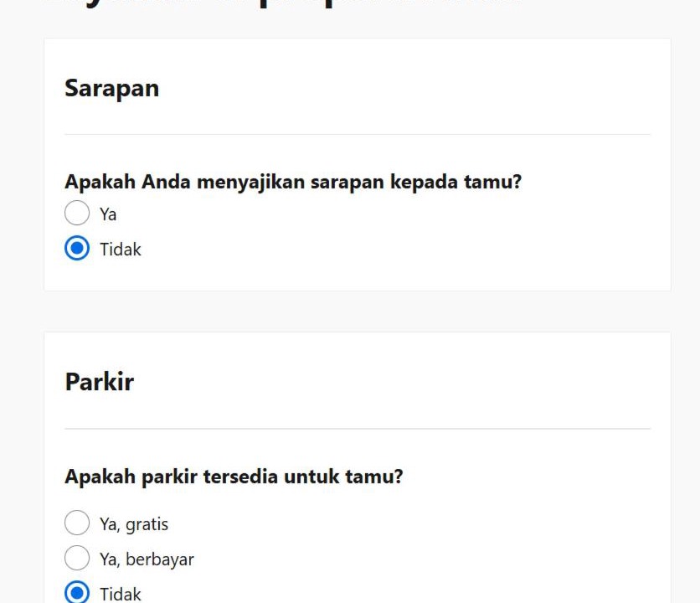
Task: Select the "Tidak" radio button for parkir
Action: pos(77,593)
